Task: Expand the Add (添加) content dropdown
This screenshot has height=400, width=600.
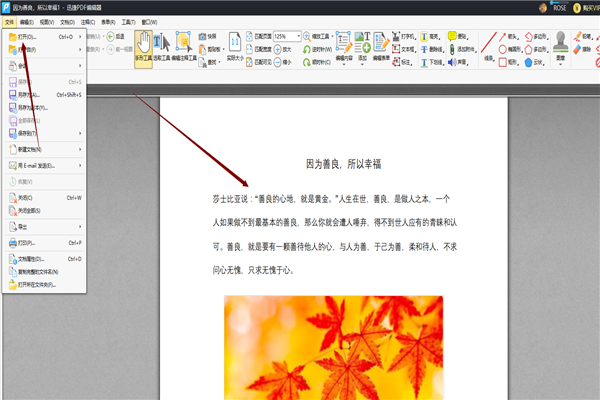Action: pos(362,64)
